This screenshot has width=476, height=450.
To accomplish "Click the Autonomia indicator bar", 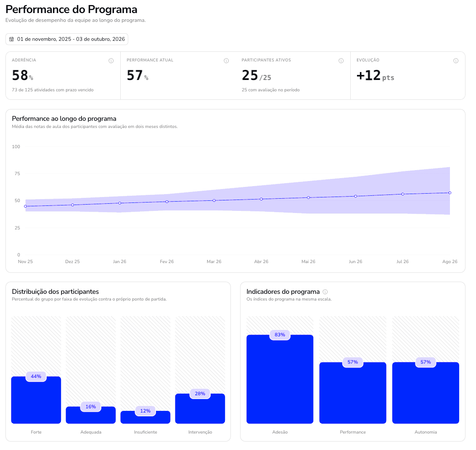I will (426, 393).
